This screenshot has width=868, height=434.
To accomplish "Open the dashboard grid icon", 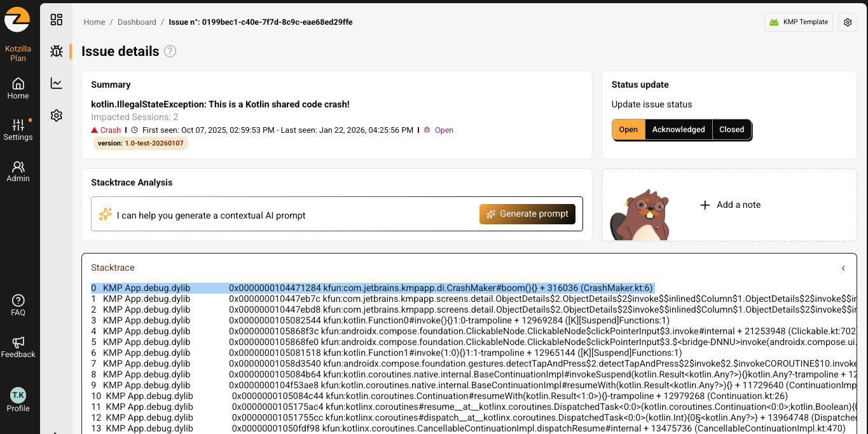I will 57,20.
